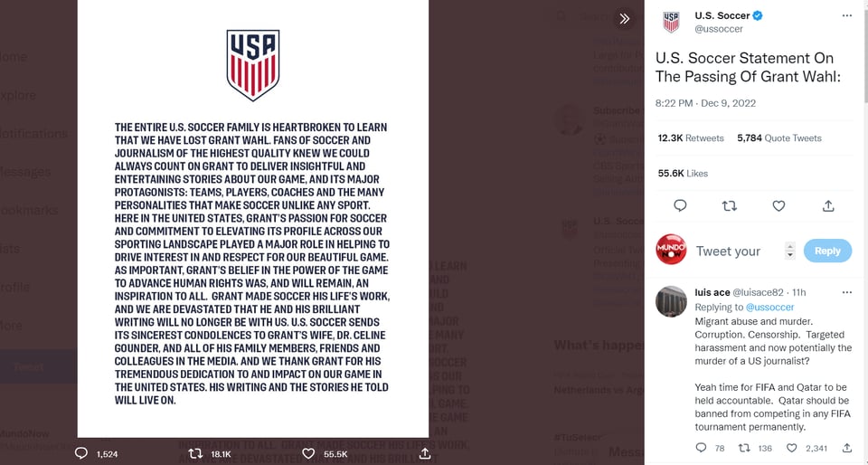Like via the heart showing 55.5K below the image

click(x=309, y=453)
